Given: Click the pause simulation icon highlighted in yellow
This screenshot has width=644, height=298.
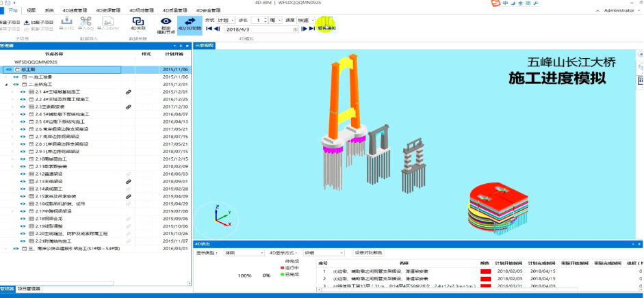Looking at the screenshot, I should point(327,21).
